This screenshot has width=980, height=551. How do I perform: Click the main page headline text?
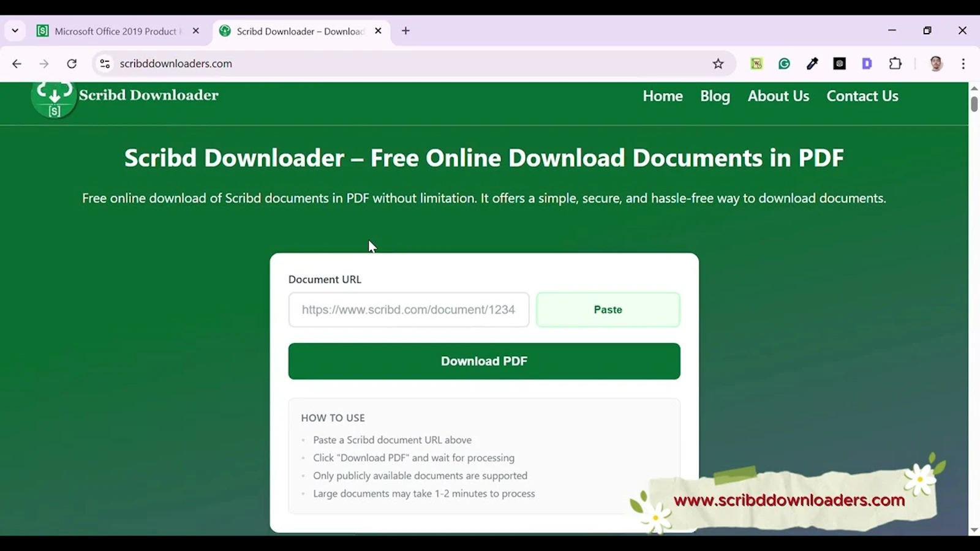tap(484, 158)
